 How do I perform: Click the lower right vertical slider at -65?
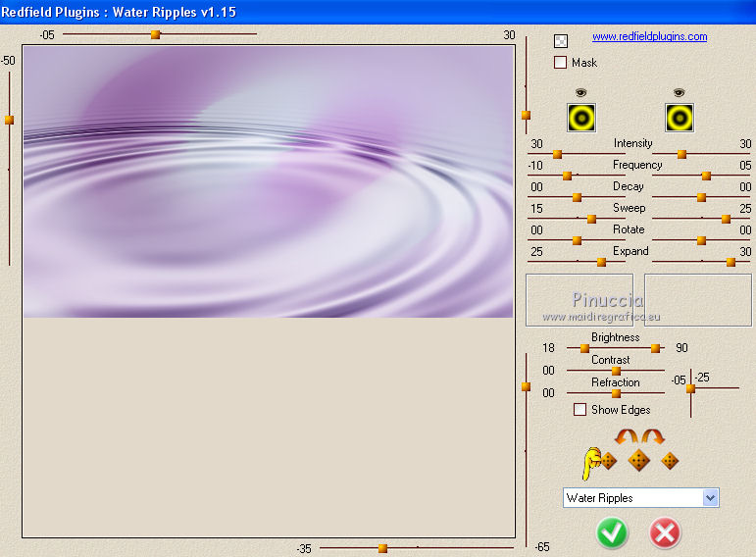[x=526, y=386]
